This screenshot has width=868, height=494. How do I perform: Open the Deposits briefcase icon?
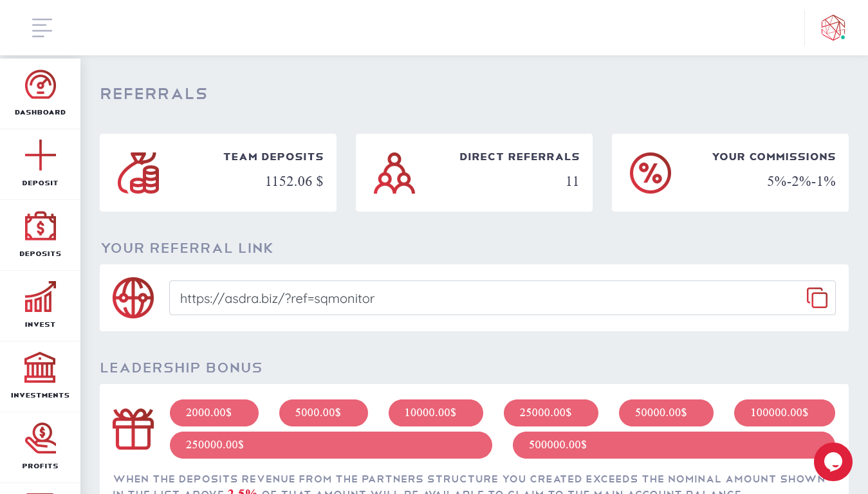point(41,226)
